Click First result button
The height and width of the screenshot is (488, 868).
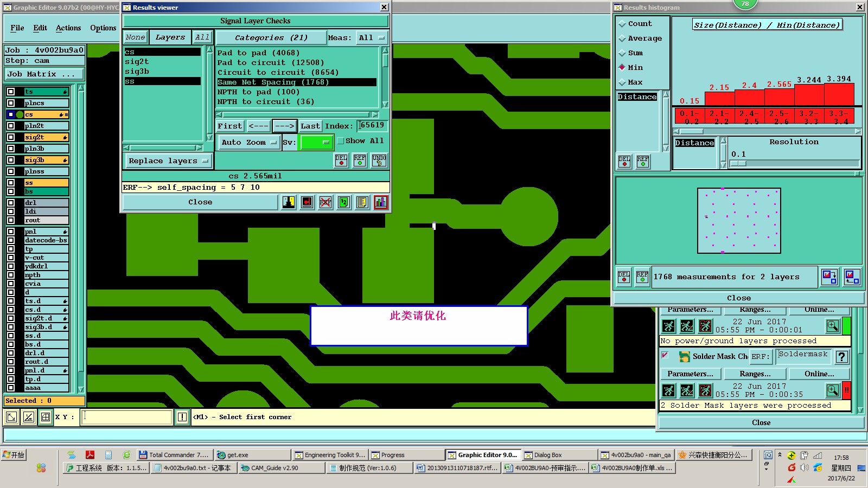coord(230,126)
